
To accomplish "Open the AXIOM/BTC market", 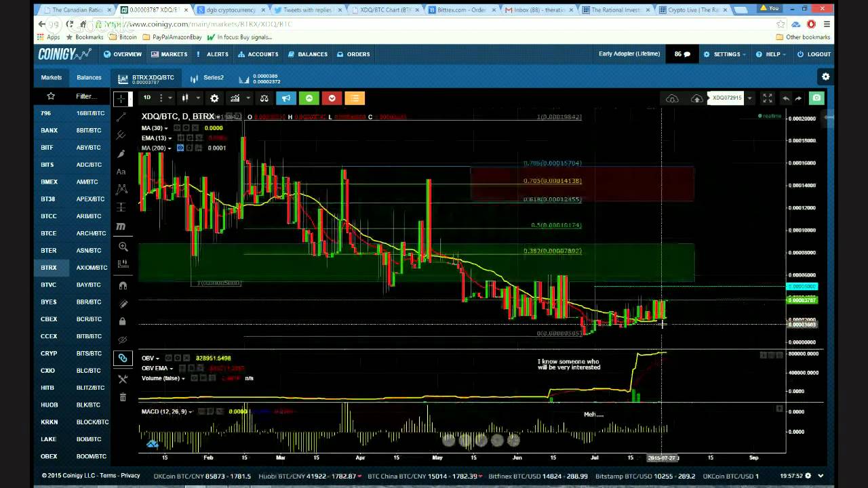I will click(92, 268).
